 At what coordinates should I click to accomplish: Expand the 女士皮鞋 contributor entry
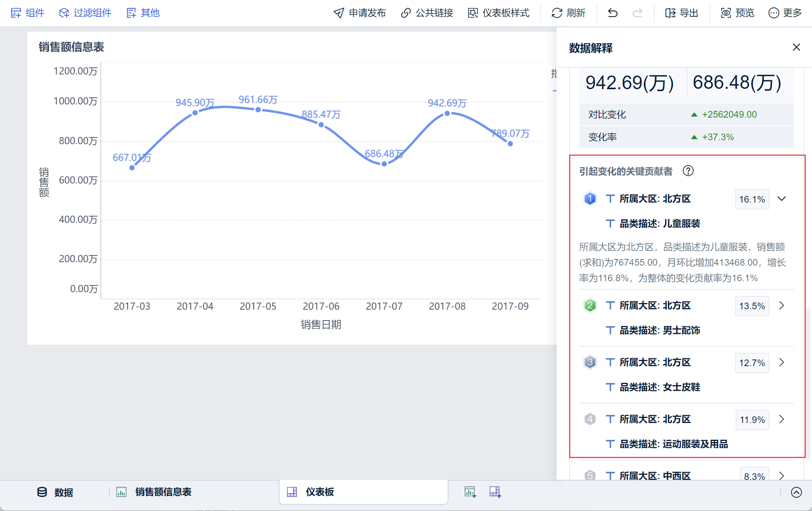(781, 363)
